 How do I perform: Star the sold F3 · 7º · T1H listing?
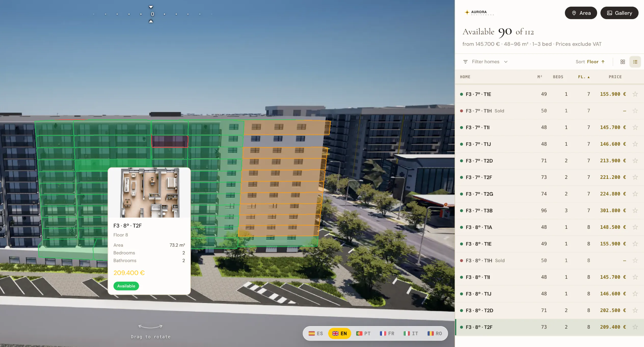[x=635, y=111]
